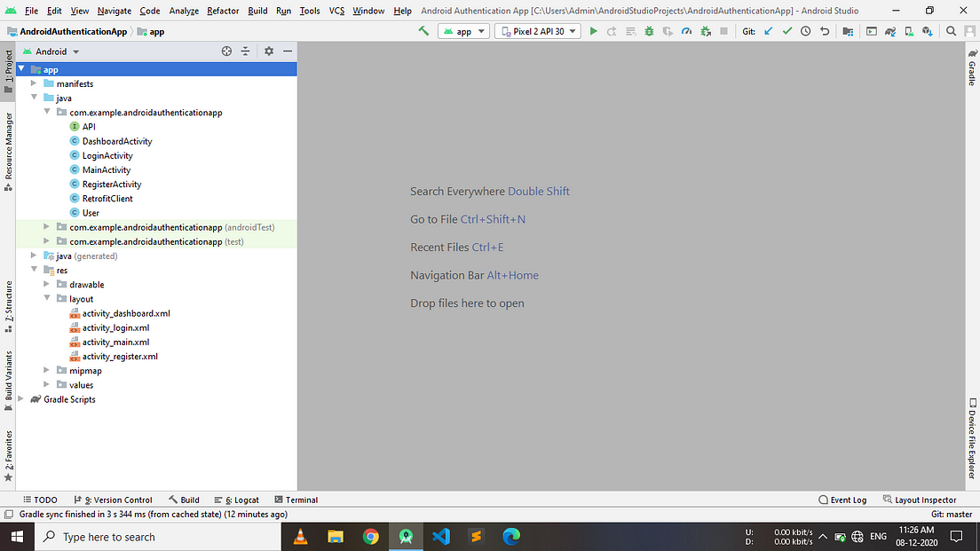
Task: Click the Collapse All icon in Project panel
Action: pyautogui.click(x=245, y=51)
